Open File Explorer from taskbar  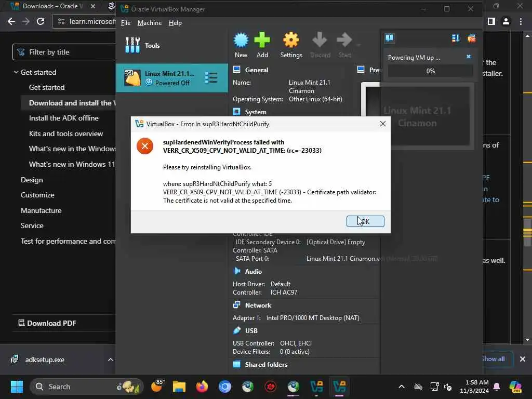(179, 387)
